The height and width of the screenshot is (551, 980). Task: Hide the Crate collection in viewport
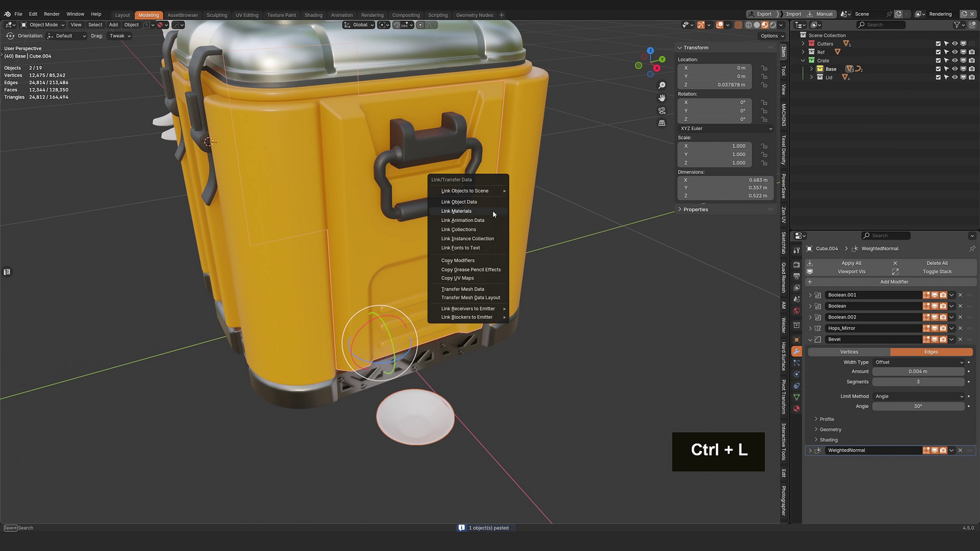coord(955,61)
